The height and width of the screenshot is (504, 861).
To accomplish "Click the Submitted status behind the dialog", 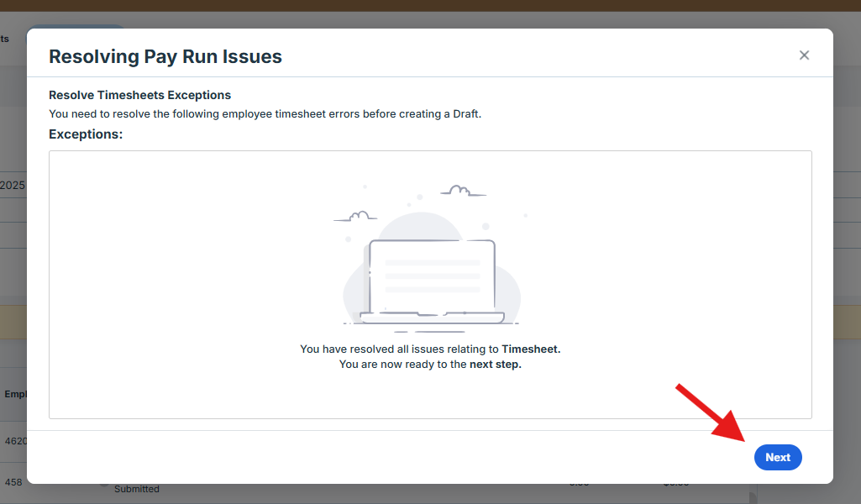I will (137, 489).
